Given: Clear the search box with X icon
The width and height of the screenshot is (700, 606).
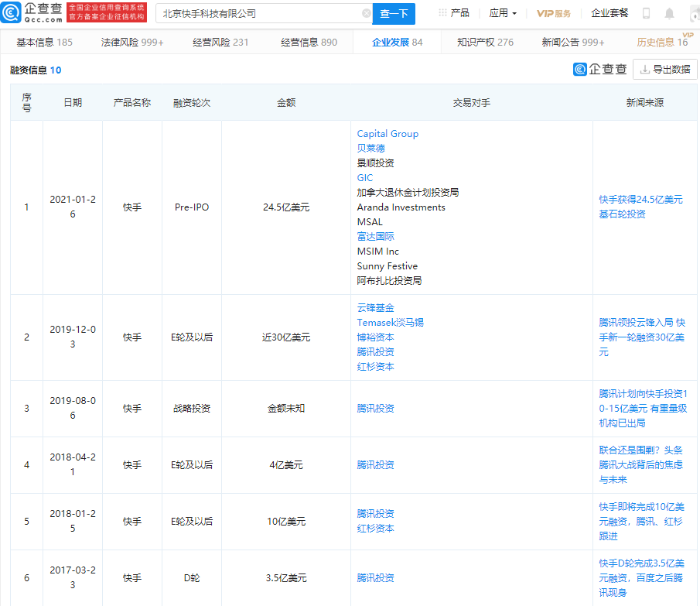Looking at the screenshot, I should tap(366, 13).
